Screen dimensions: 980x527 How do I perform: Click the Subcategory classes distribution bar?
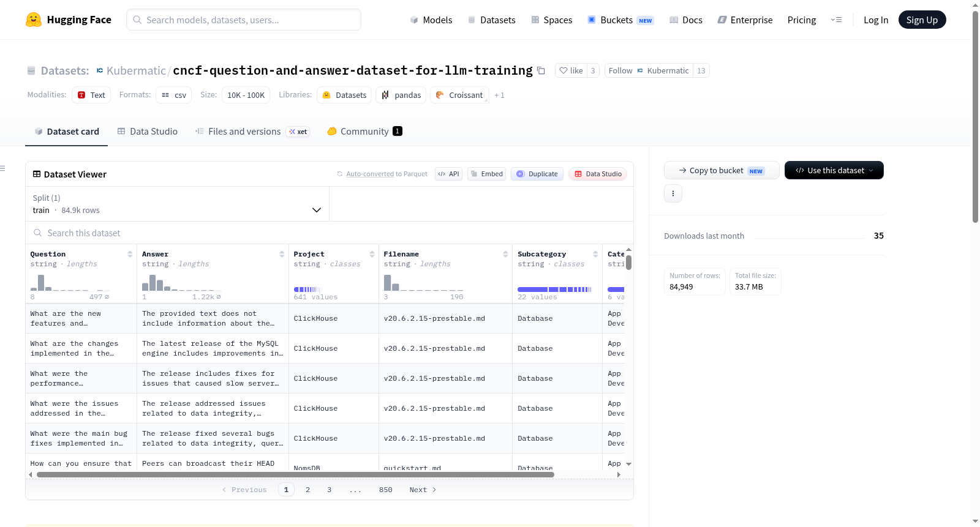554,289
